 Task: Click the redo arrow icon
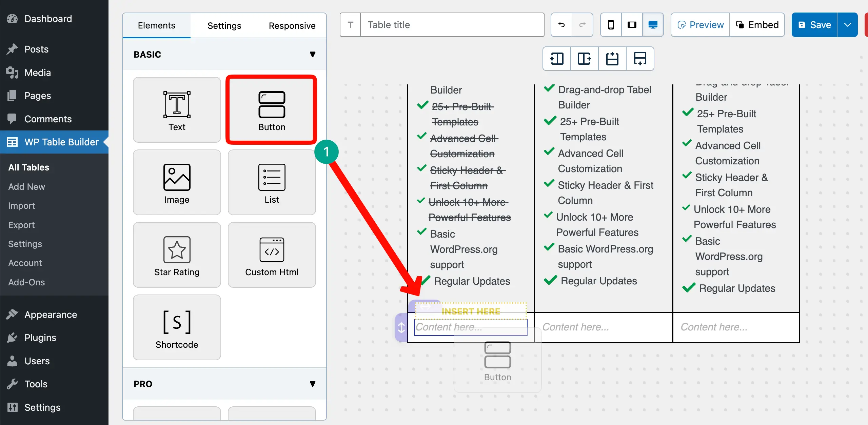point(582,25)
